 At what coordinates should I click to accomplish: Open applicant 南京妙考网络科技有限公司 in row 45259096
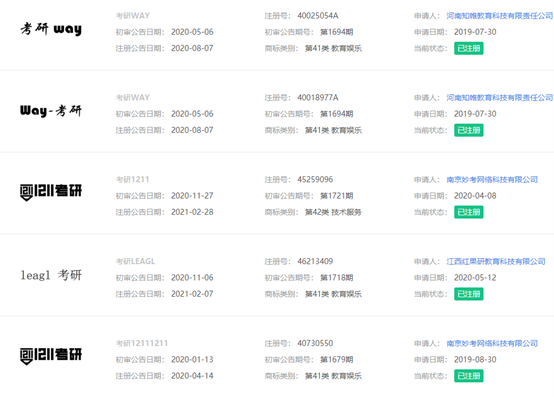[x=492, y=179]
